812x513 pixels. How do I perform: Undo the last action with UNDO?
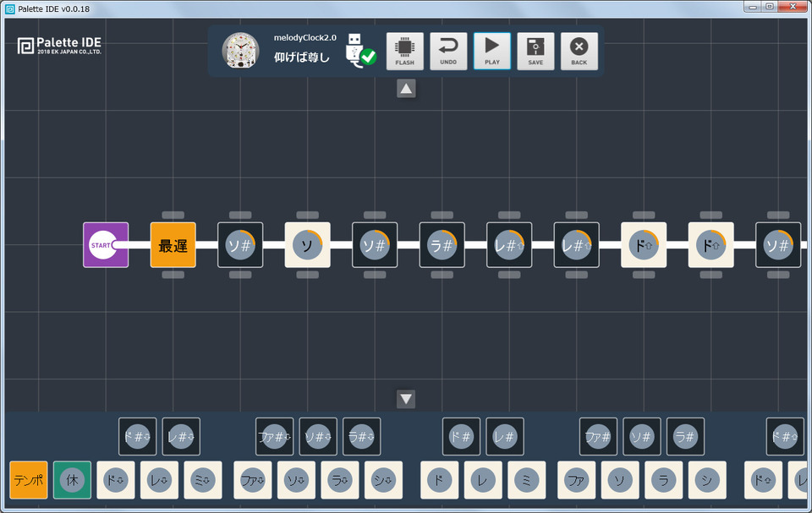tap(448, 52)
